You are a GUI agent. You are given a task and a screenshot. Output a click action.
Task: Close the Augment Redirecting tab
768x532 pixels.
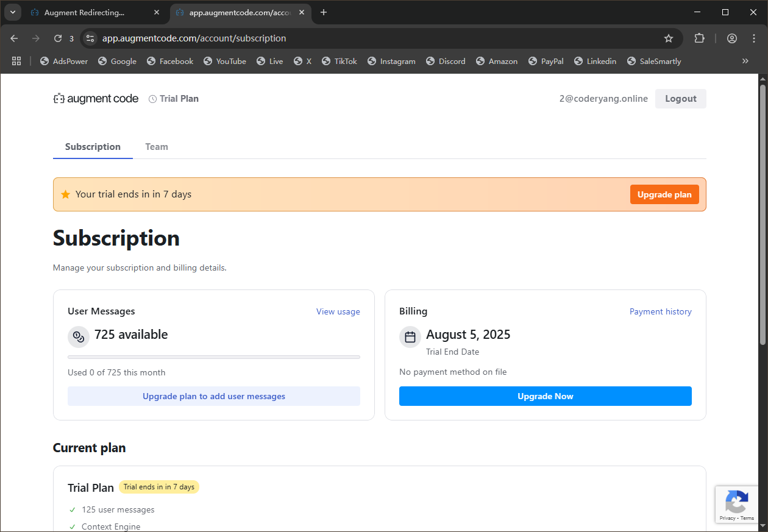[157, 12]
